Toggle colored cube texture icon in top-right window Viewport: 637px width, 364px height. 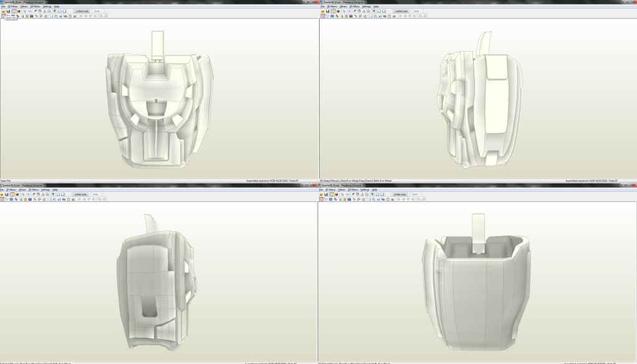(338, 11)
